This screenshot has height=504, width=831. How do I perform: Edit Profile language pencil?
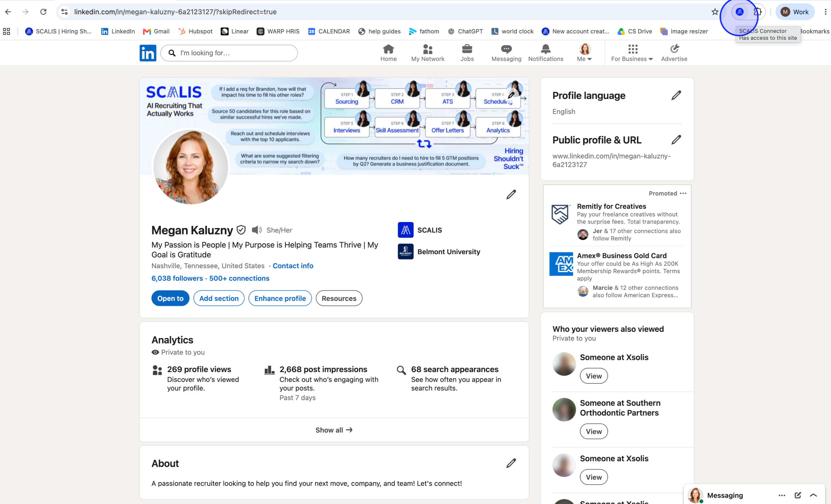tap(676, 95)
